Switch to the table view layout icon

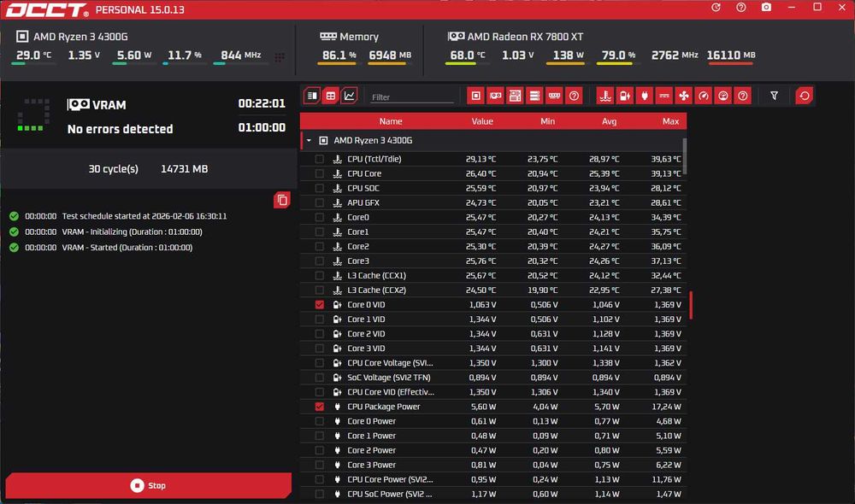tap(330, 96)
